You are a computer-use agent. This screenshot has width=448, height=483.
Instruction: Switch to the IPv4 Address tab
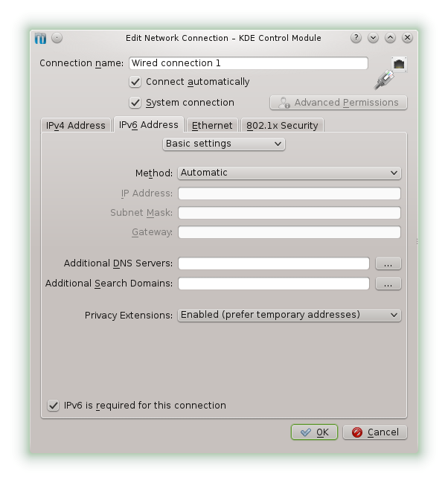[x=75, y=125]
